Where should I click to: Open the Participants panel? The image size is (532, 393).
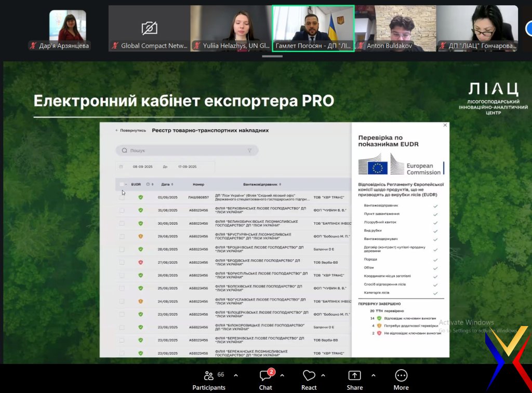pos(209,380)
